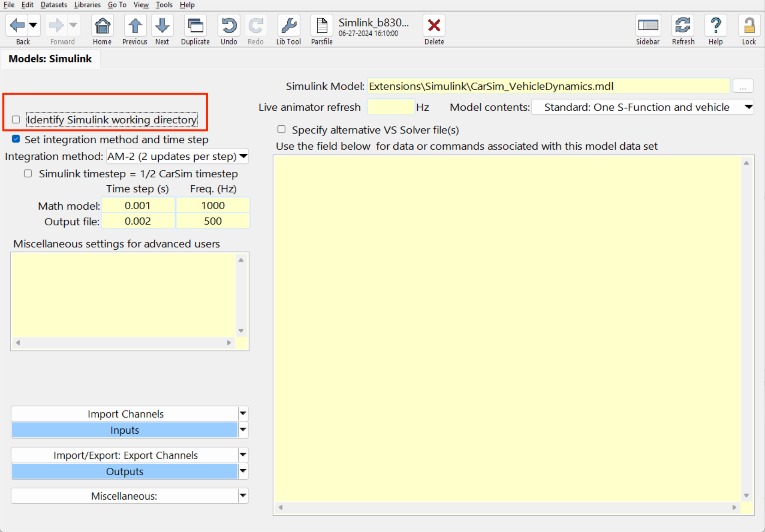Toggle the Sidebar panel

tap(648, 26)
